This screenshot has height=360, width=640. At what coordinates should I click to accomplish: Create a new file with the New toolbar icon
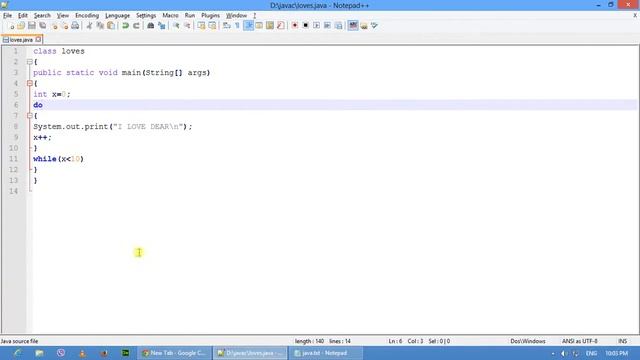(11, 26)
